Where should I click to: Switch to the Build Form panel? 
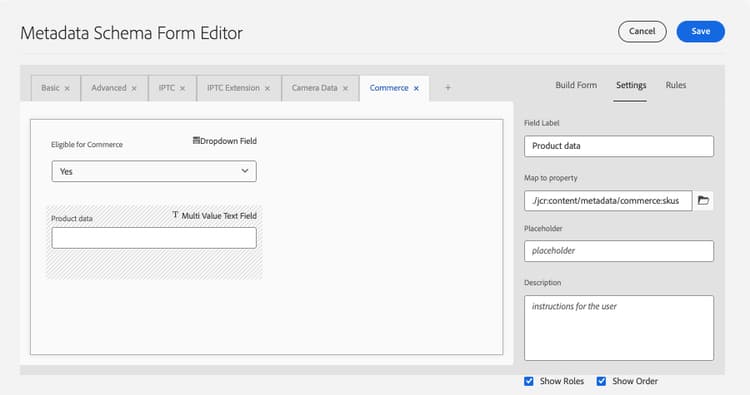pos(576,85)
